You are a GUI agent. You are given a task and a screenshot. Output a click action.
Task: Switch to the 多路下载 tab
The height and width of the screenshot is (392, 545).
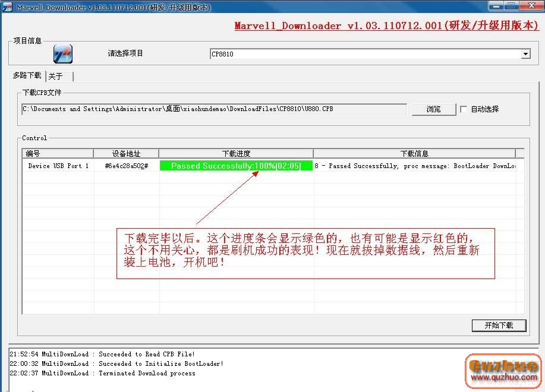(27, 75)
